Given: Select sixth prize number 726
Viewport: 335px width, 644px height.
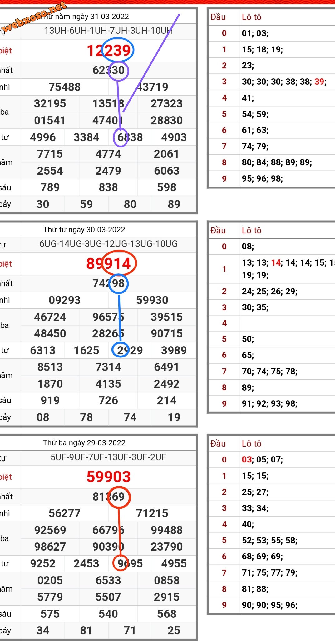Looking at the screenshot, I should tap(108, 400).
